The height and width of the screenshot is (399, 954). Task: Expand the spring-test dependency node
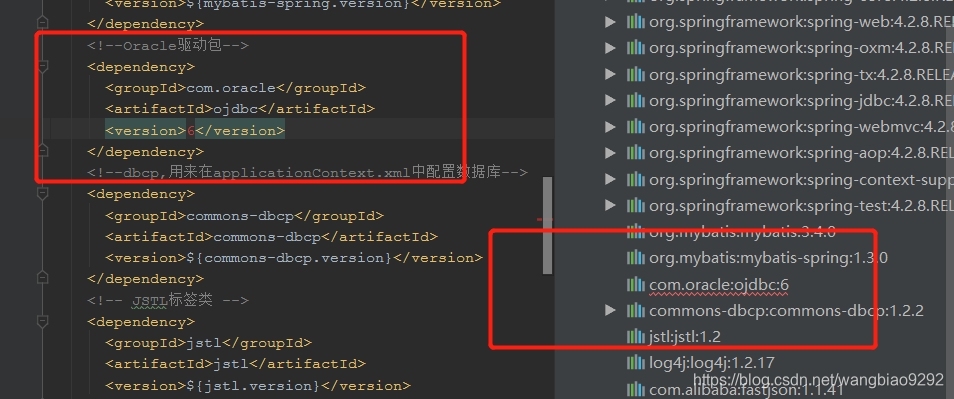(x=610, y=205)
